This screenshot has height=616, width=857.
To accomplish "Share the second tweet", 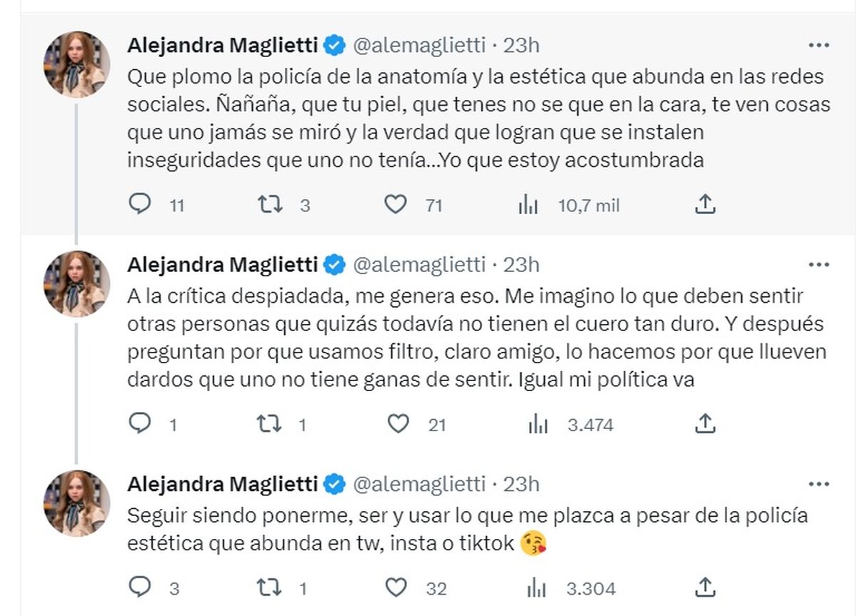I will pos(705,425).
